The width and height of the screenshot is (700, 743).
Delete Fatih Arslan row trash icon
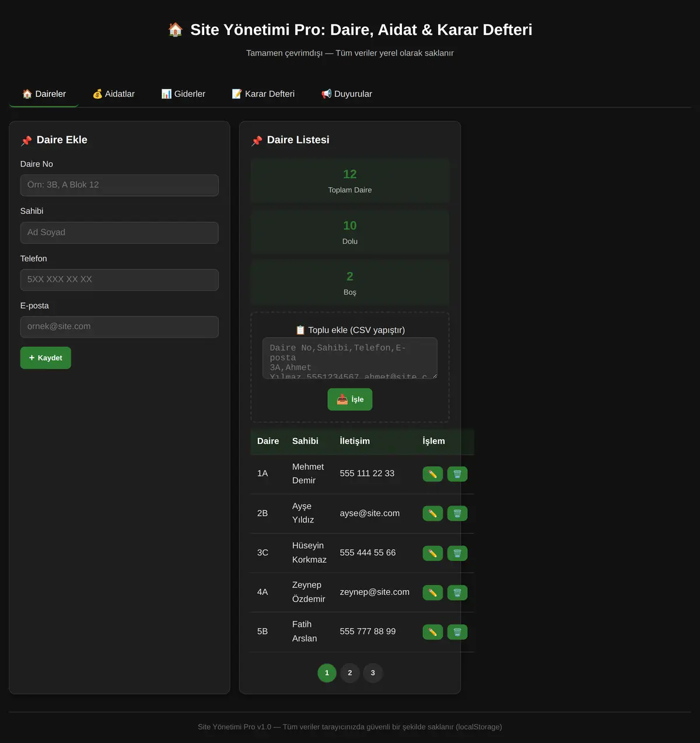pyautogui.click(x=457, y=632)
